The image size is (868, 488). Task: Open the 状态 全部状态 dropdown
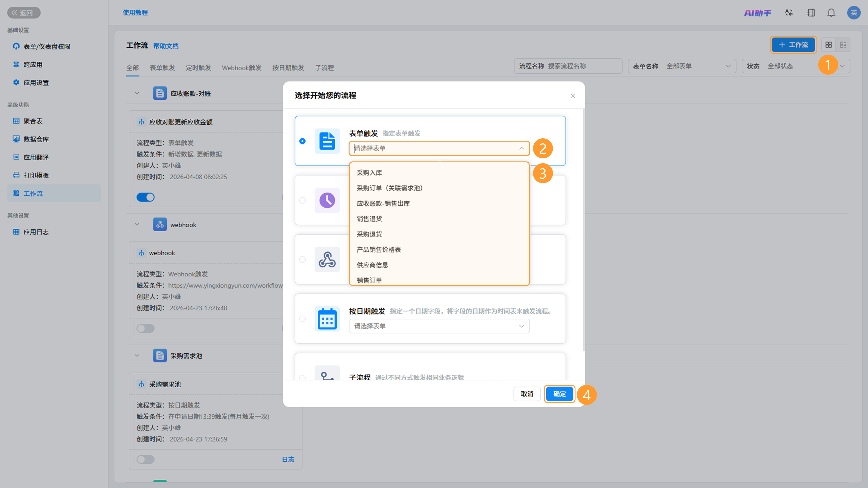(x=796, y=66)
